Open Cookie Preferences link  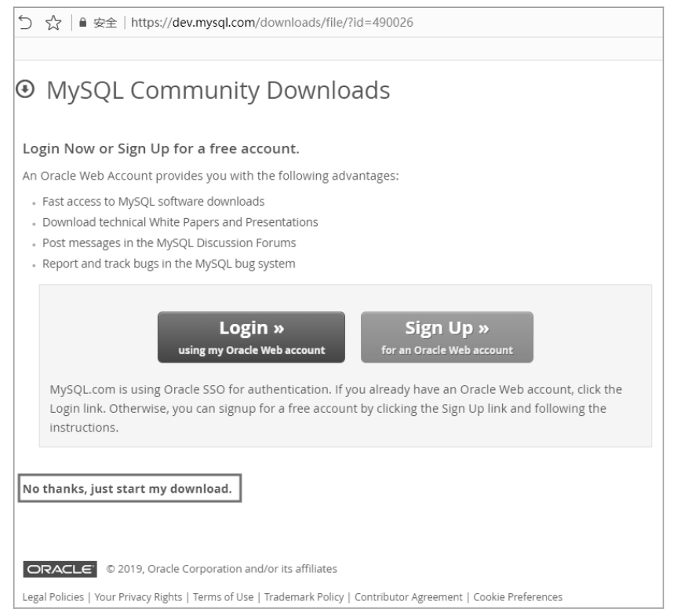[x=518, y=597]
